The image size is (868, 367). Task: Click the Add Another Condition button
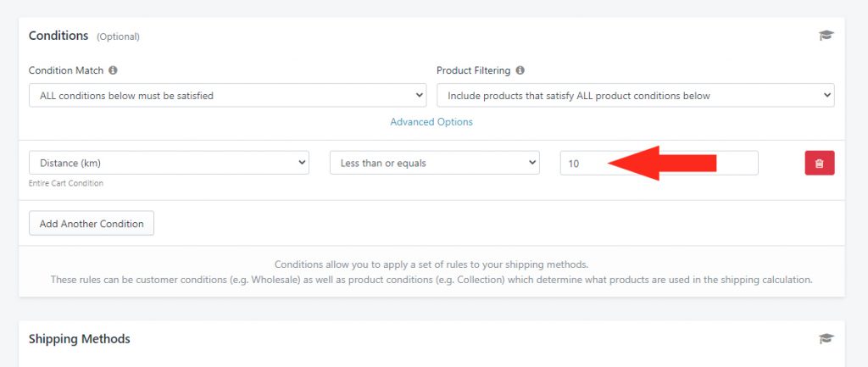(92, 223)
